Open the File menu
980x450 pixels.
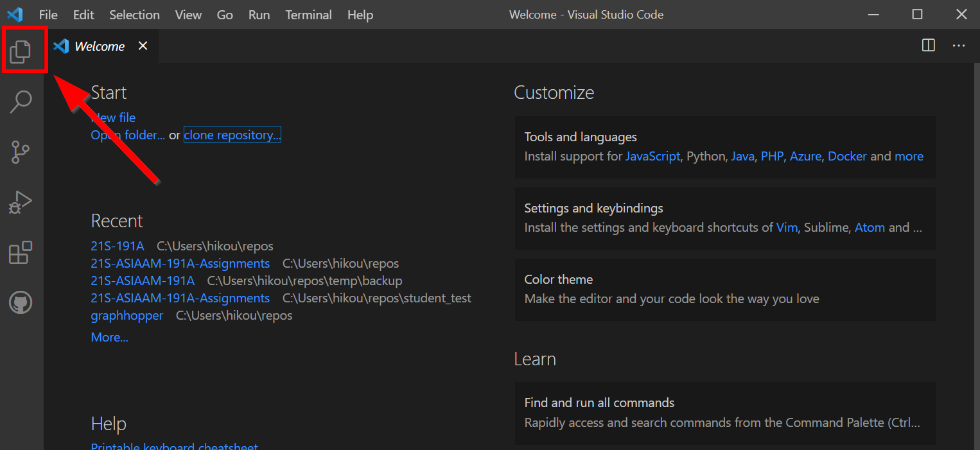pos(48,15)
